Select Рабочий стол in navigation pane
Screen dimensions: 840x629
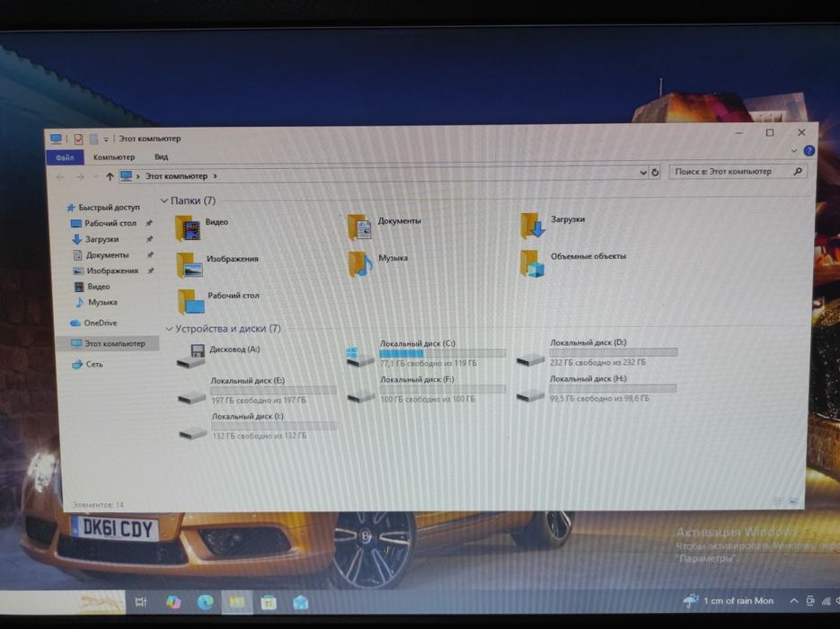click(x=104, y=224)
